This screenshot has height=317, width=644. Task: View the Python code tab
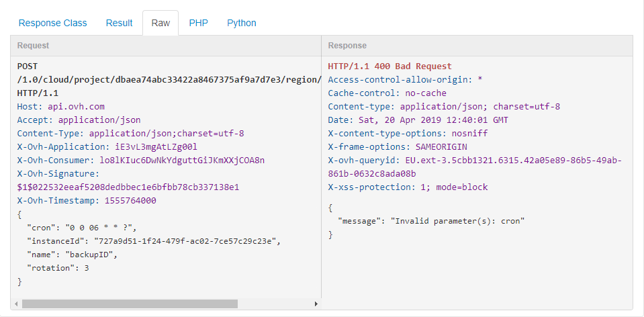241,23
